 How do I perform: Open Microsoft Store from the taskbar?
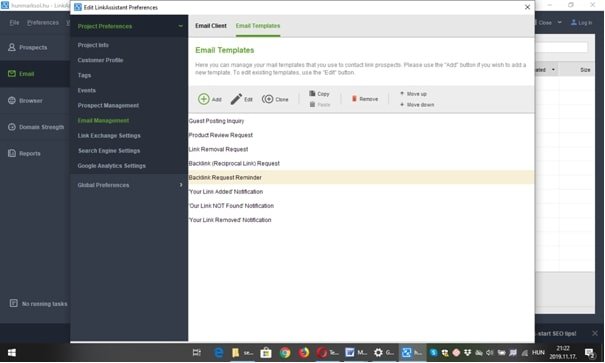coord(265,353)
